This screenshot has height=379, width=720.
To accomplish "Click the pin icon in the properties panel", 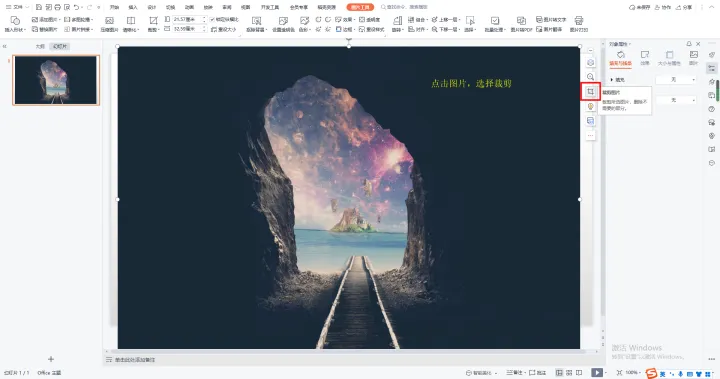I will tap(689, 44).
